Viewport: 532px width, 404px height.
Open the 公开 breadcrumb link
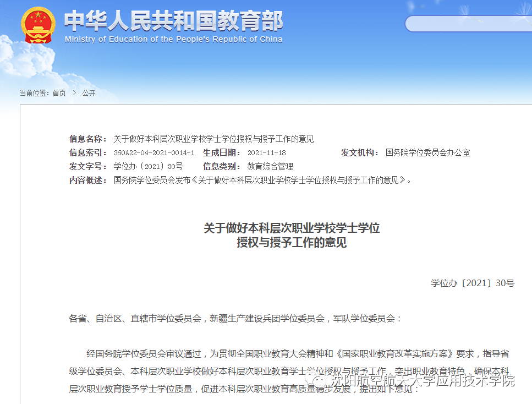89,93
